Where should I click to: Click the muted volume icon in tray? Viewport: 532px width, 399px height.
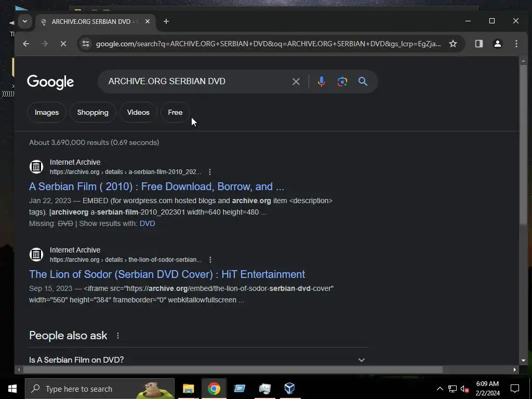[464, 389]
